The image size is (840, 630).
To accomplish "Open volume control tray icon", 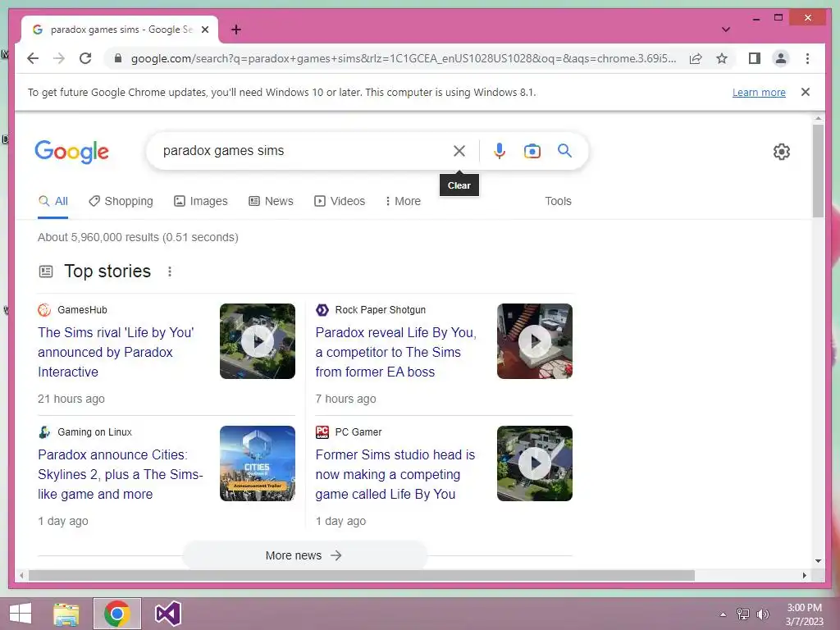I will 763,614.
